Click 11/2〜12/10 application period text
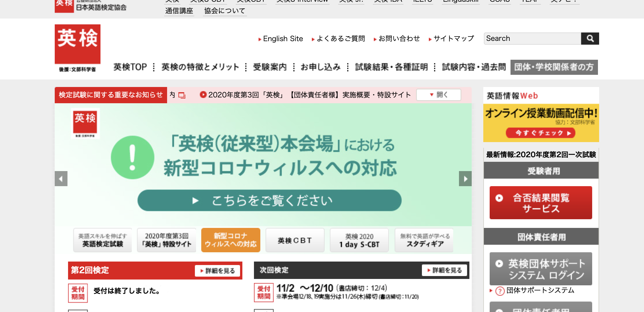This screenshot has width=644, height=312. (305, 288)
